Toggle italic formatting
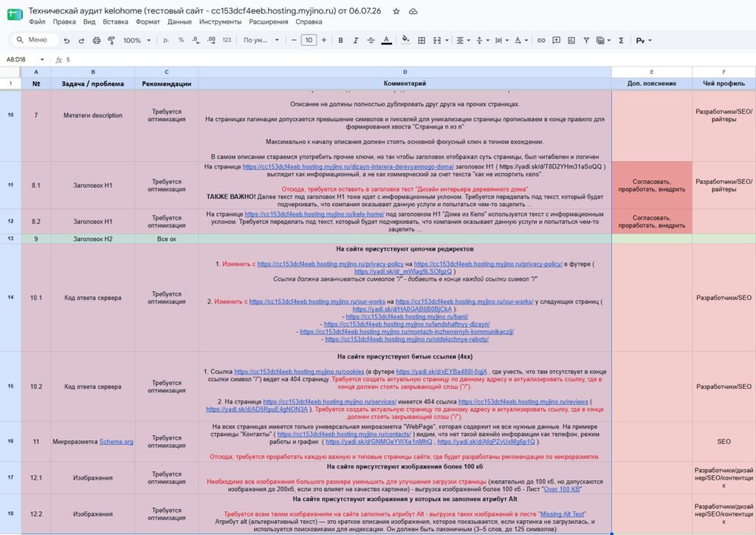The width and height of the screenshot is (756, 535). 355,41
